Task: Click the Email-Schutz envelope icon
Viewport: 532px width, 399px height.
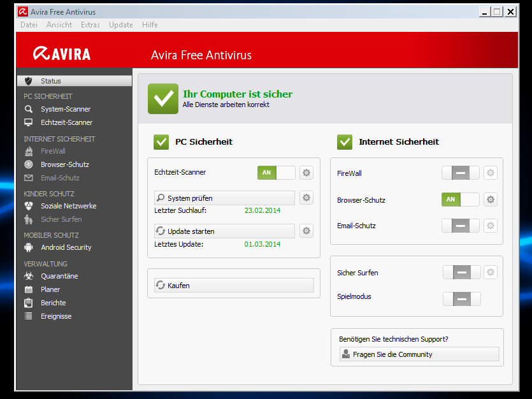Action: click(x=29, y=178)
